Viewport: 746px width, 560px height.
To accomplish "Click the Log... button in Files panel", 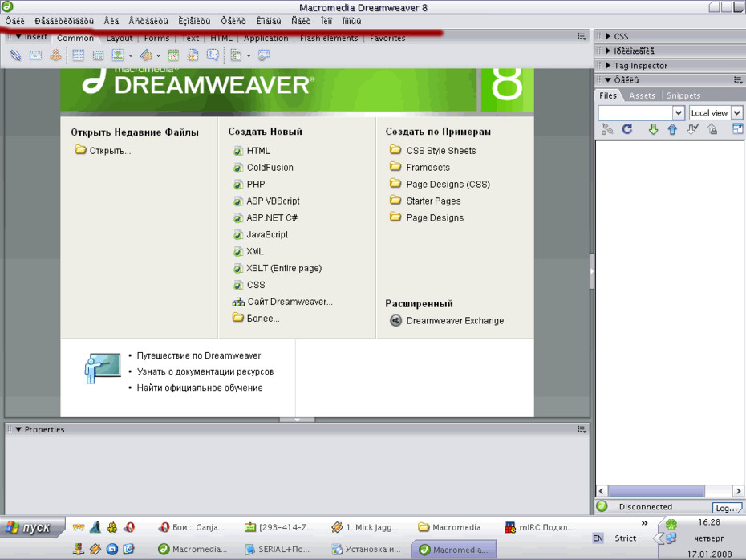I will 727,508.
